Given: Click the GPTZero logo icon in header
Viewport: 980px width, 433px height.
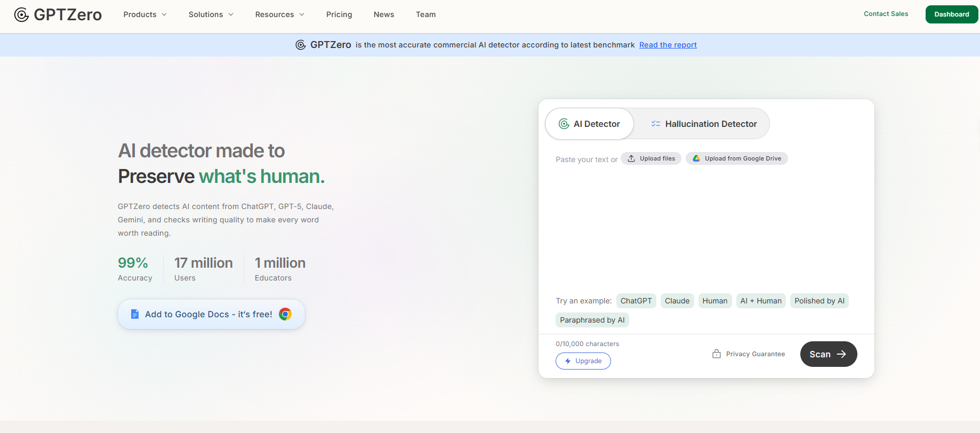Looking at the screenshot, I should pos(21,14).
